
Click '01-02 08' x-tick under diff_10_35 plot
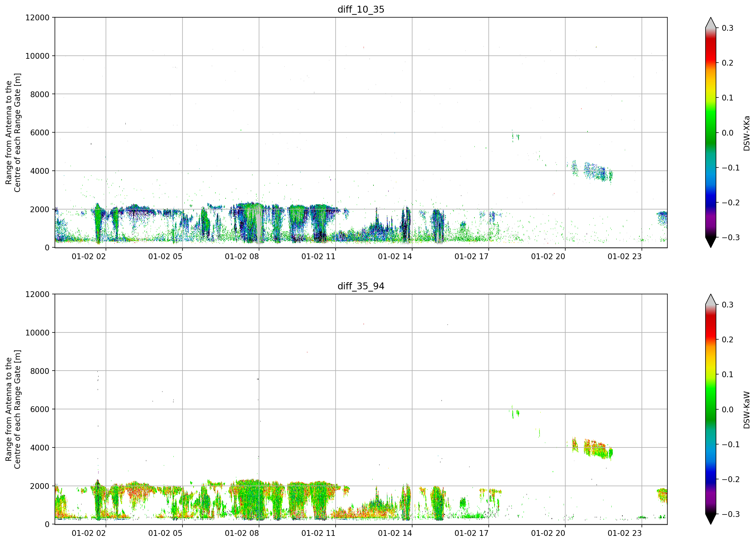[x=242, y=256]
